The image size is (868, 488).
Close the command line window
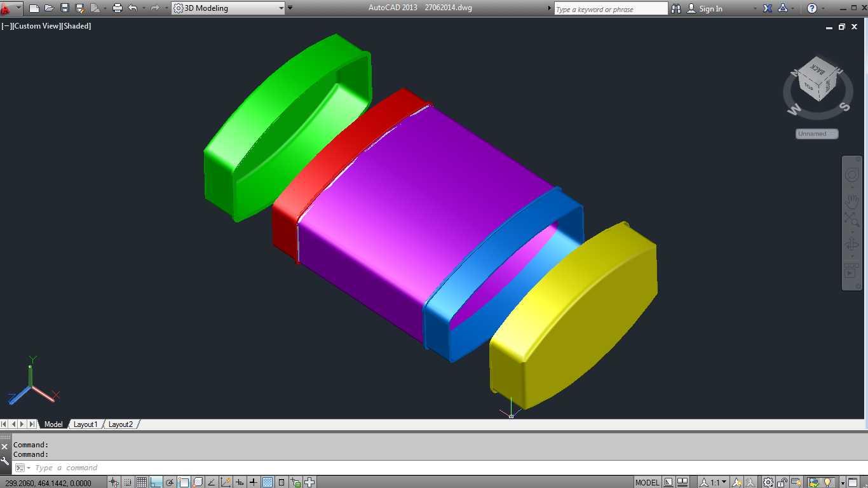pyautogui.click(x=5, y=447)
